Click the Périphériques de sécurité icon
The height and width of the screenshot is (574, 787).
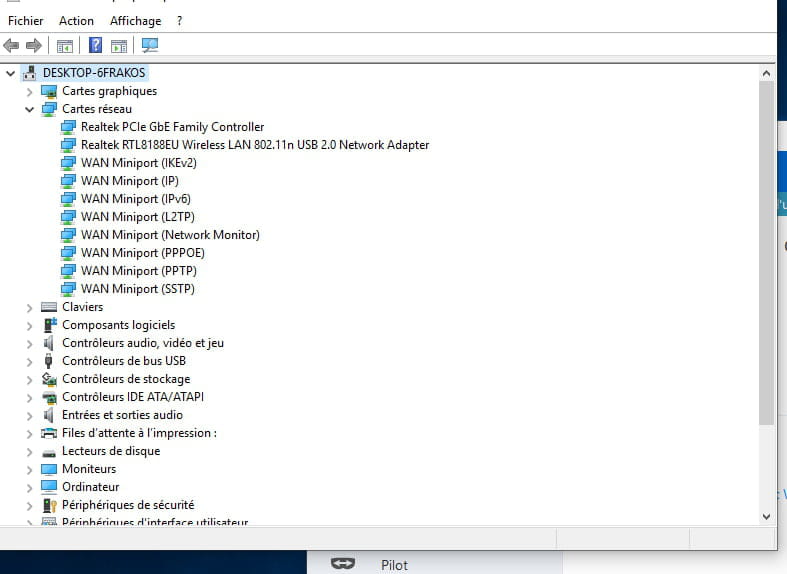click(49, 505)
